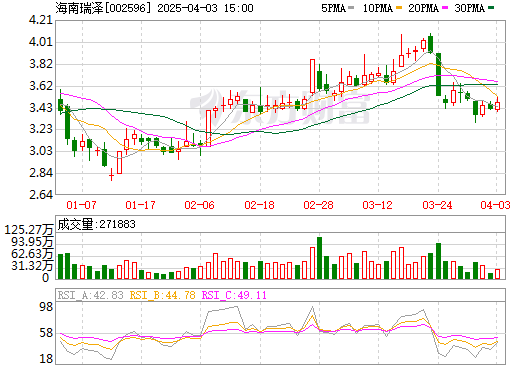Click the tall red candlestick just after 02-06
520x365 pixels.
pyautogui.click(x=209, y=128)
